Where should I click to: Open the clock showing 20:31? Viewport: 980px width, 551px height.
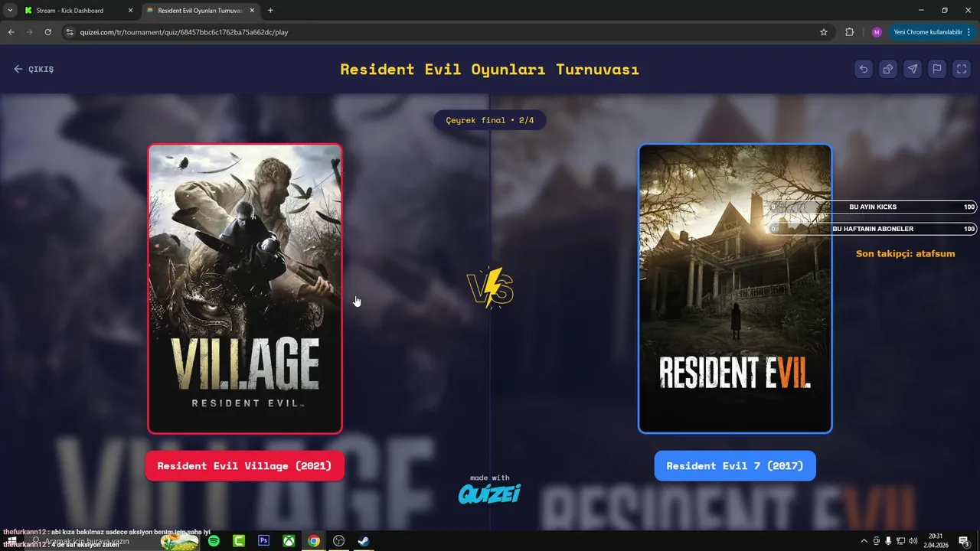(x=936, y=541)
